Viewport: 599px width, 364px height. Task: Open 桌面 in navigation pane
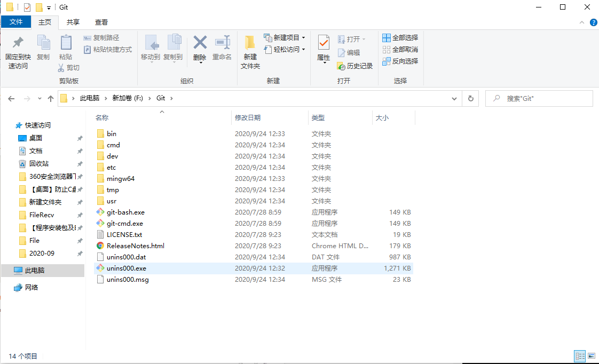click(x=36, y=138)
